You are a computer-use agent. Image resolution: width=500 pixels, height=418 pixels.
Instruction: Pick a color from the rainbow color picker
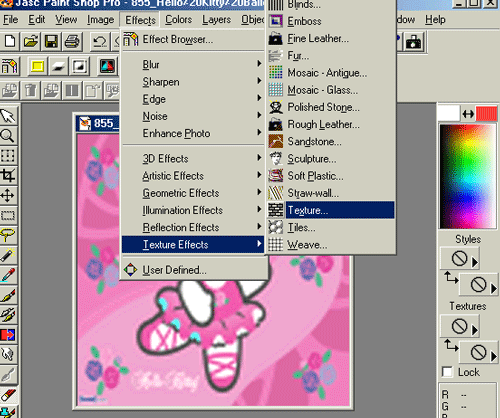(467, 176)
